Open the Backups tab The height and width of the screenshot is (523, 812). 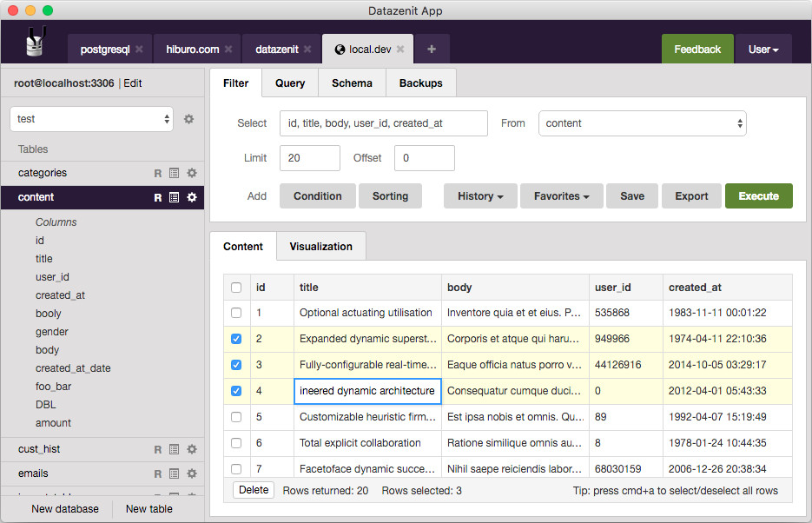coord(421,83)
